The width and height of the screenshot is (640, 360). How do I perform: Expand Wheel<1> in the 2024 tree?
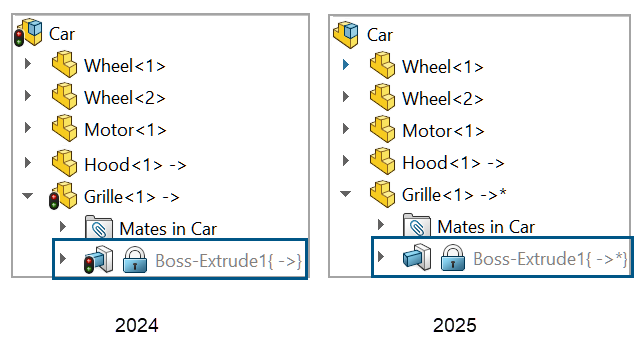coord(28,64)
